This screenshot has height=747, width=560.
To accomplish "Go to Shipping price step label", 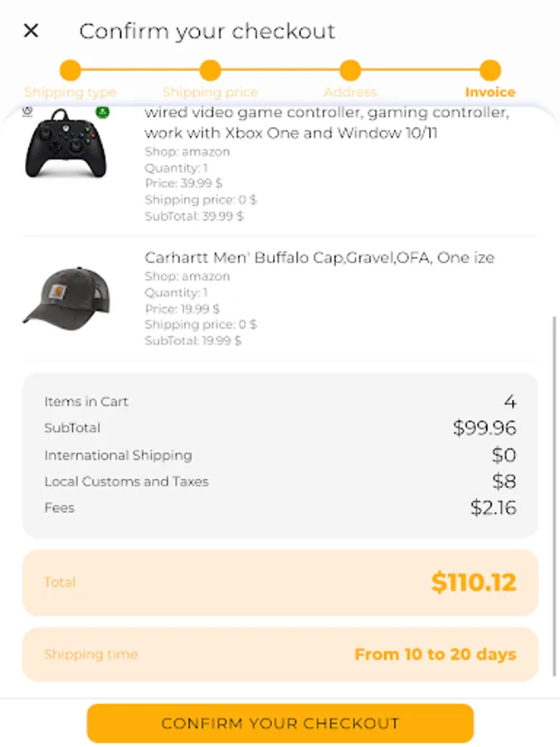I will 211,92.
